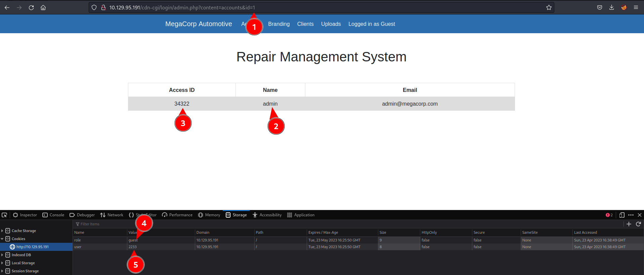Click the Email column header

pos(410,90)
